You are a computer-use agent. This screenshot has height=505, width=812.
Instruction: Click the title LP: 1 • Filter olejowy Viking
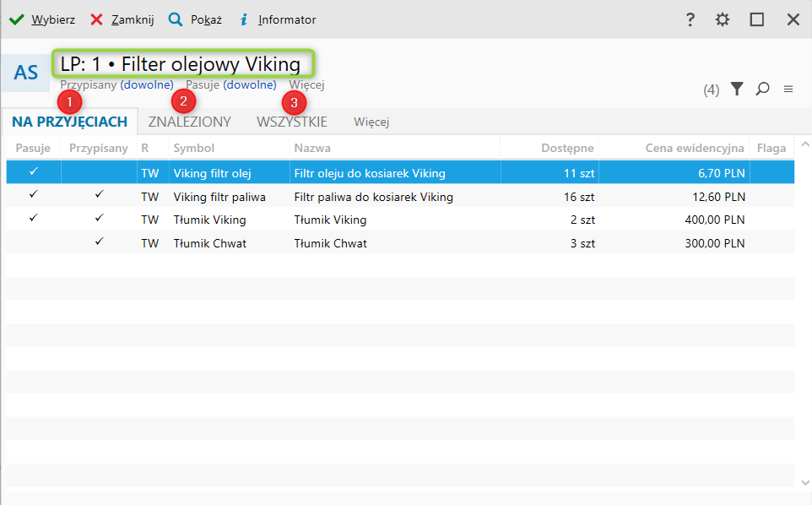[181, 64]
